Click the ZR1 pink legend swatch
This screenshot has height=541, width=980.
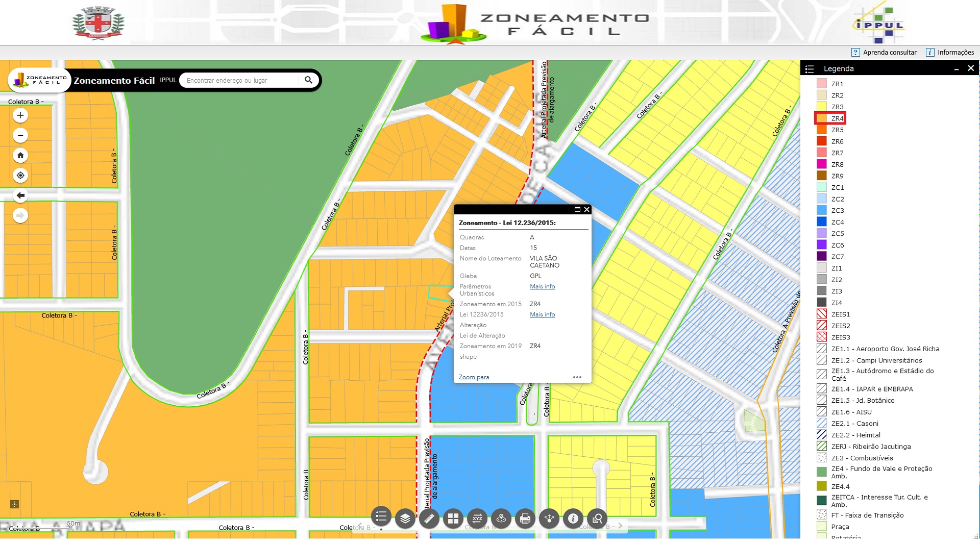pyautogui.click(x=821, y=84)
